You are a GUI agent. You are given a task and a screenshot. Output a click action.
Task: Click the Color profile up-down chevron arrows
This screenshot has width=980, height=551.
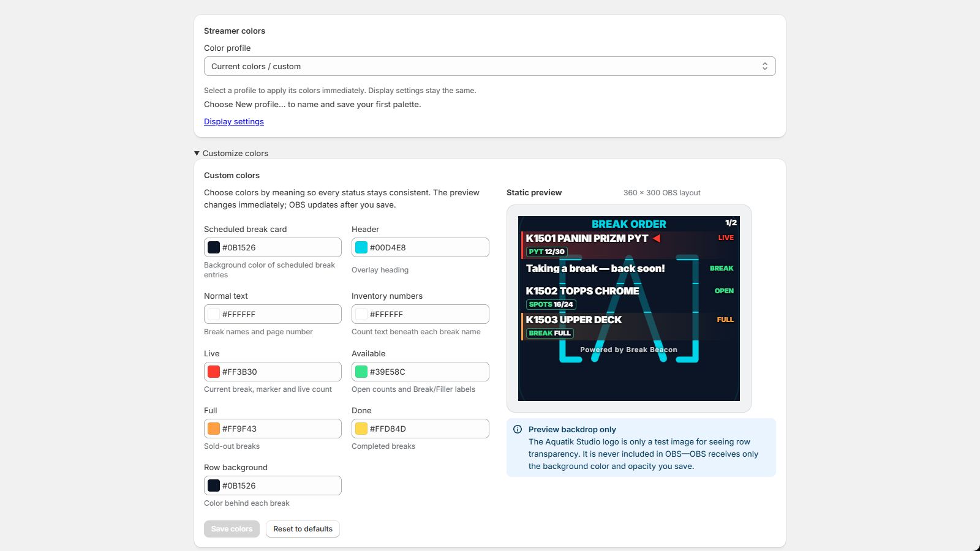pos(765,66)
